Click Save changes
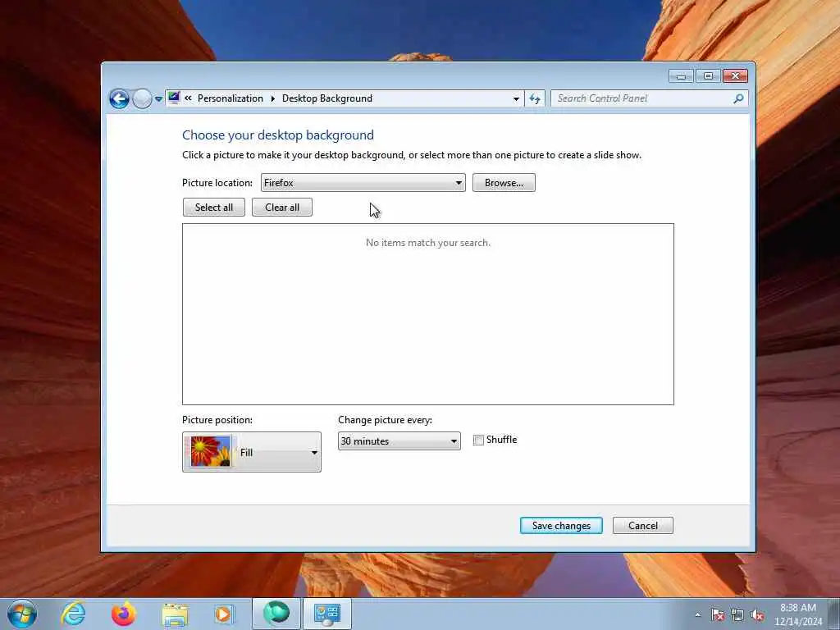The width and height of the screenshot is (840, 630). click(x=561, y=526)
